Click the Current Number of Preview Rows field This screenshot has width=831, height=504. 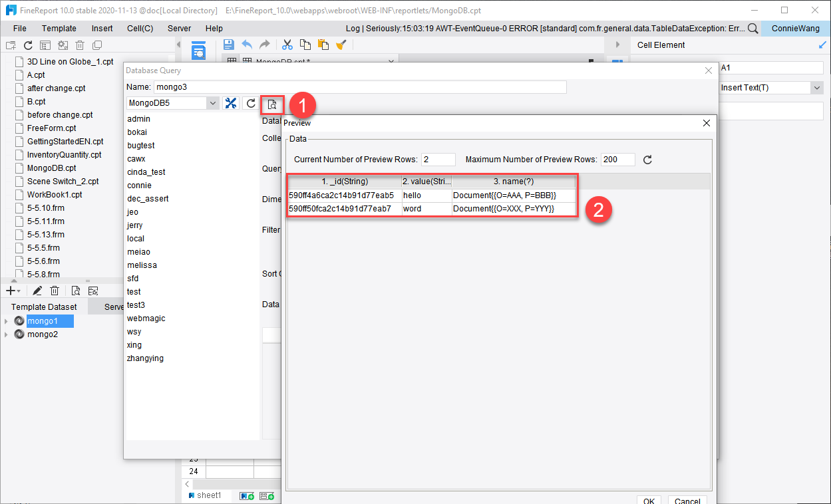tap(438, 159)
